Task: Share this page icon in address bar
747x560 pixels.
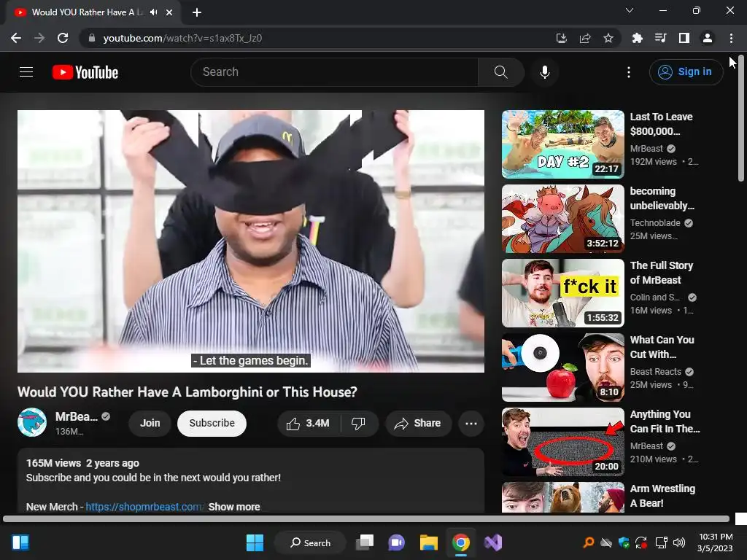Action: (x=585, y=38)
